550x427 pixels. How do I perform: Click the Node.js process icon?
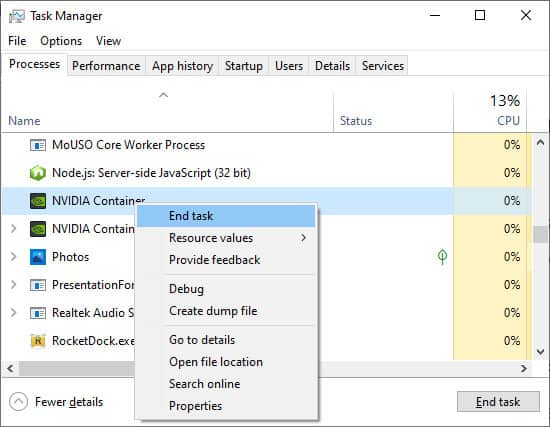pyautogui.click(x=38, y=173)
